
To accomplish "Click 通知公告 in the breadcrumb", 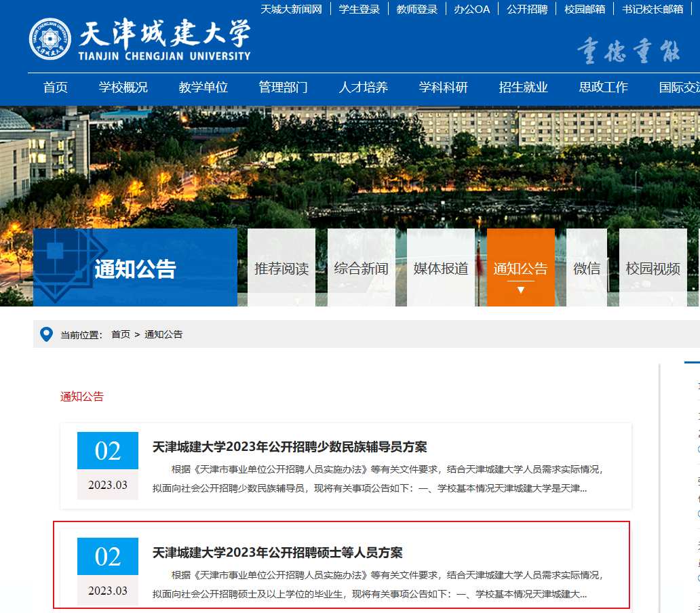I will pyautogui.click(x=163, y=334).
